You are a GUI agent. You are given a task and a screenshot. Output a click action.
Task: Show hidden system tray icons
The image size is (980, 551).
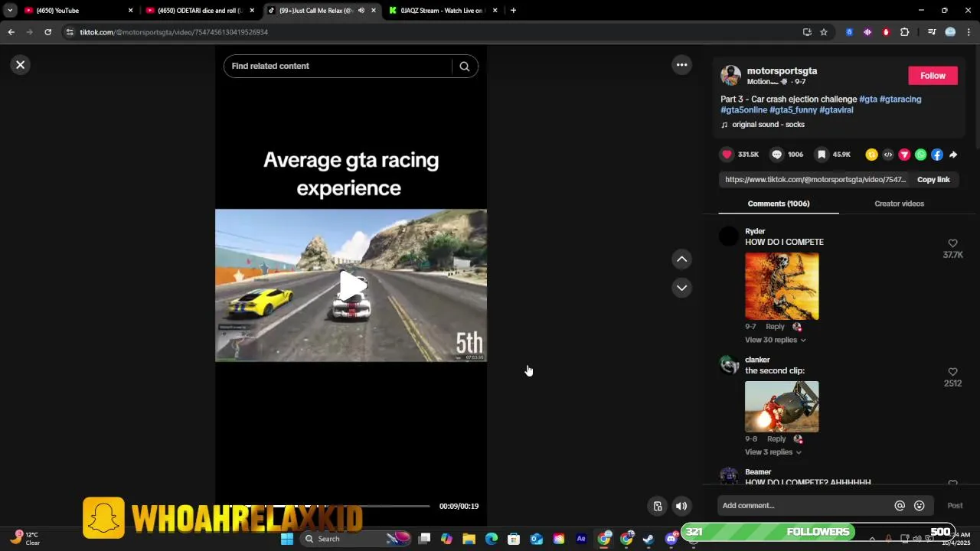pos(871,539)
